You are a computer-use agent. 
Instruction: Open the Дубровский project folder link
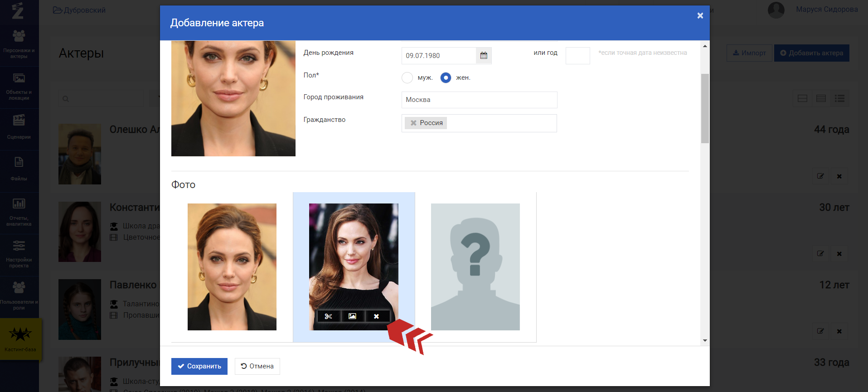coord(79,10)
